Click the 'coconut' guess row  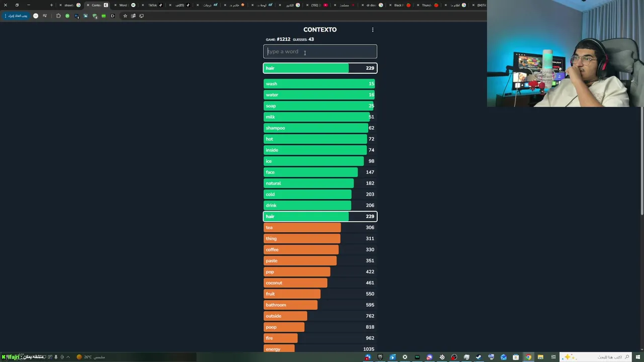click(320, 283)
